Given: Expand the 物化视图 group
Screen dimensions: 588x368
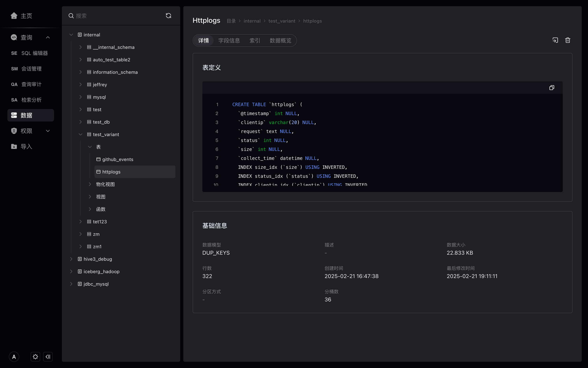Looking at the screenshot, I should (x=90, y=184).
